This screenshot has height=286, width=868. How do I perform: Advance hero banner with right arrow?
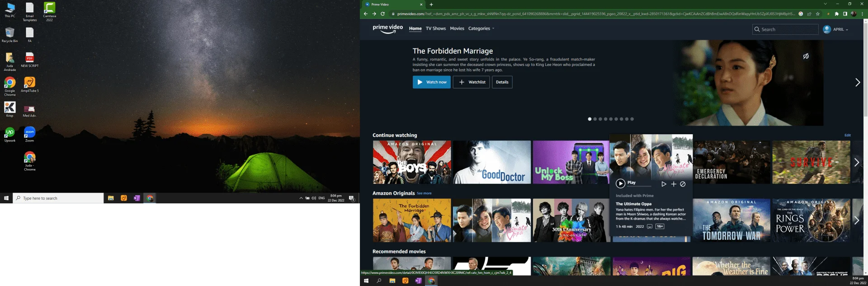858,82
